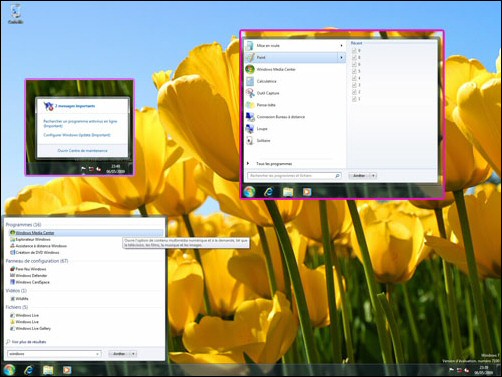Click the Rechercher les programmes et fichiers box
Screen dimensions: 502x377
pos(294,176)
